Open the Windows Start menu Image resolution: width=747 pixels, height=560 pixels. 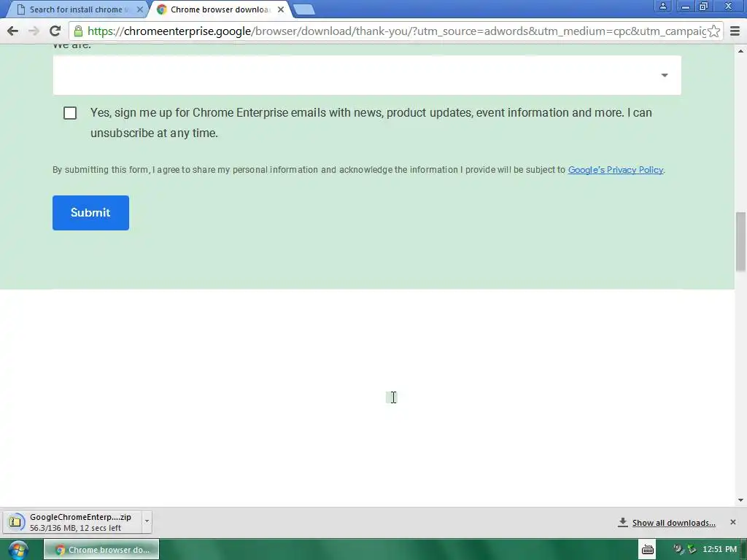tap(18, 550)
